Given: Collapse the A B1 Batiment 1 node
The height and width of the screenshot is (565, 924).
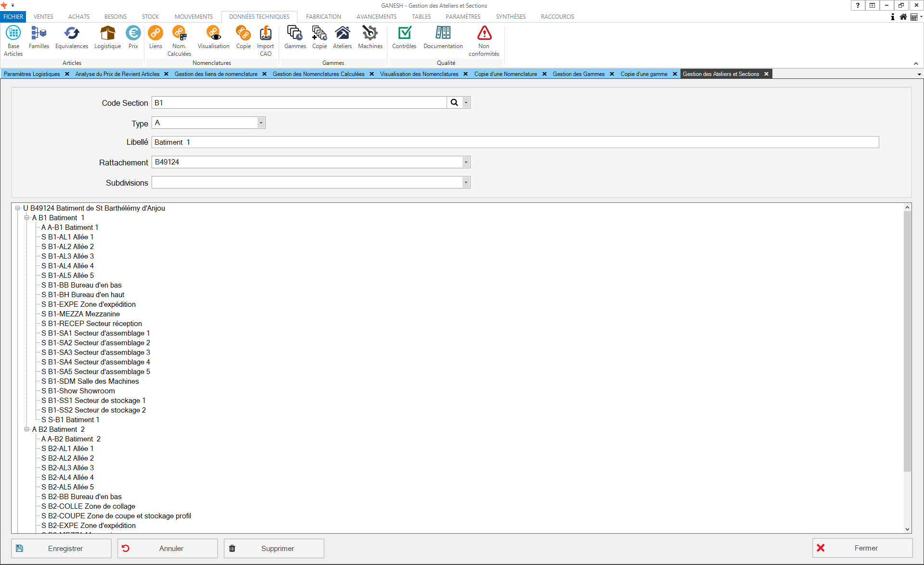Looking at the screenshot, I should tap(27, 218).
